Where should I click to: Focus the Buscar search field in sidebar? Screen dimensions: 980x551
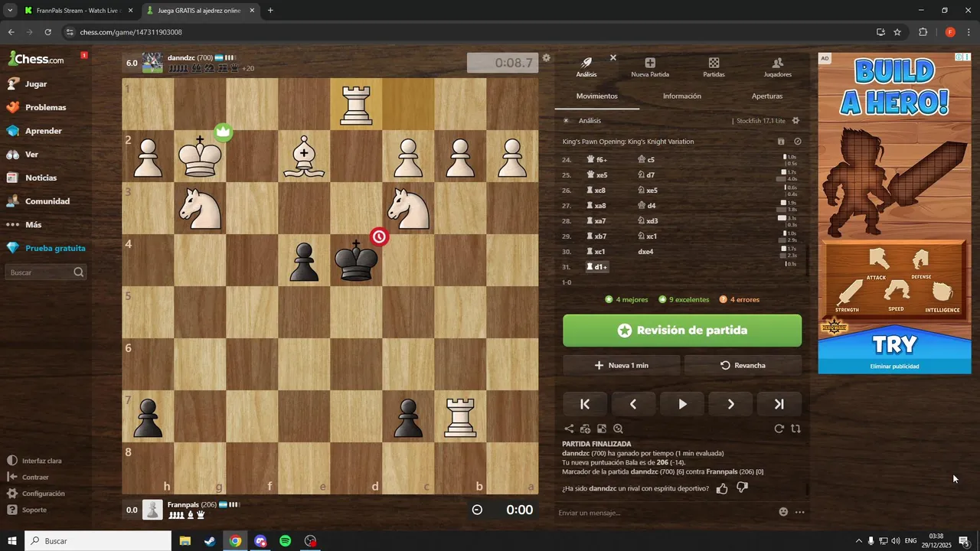pyautogui.click(x=46, y=272)
